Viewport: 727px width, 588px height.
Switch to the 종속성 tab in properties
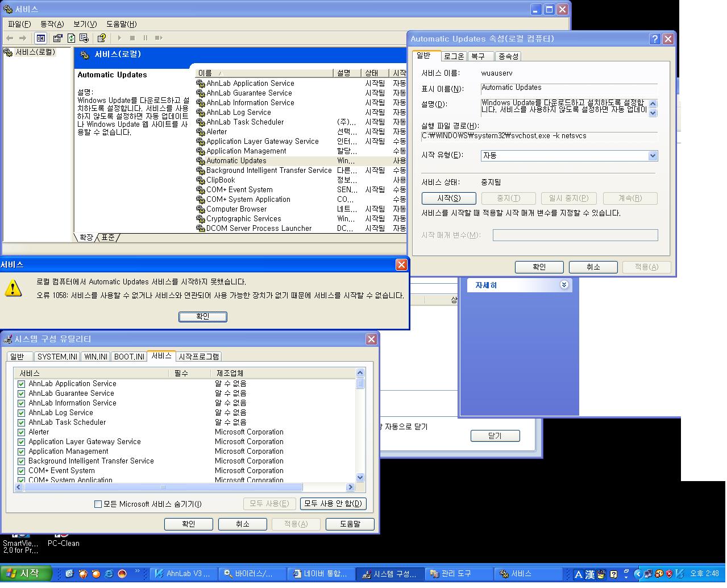(508, 56)
